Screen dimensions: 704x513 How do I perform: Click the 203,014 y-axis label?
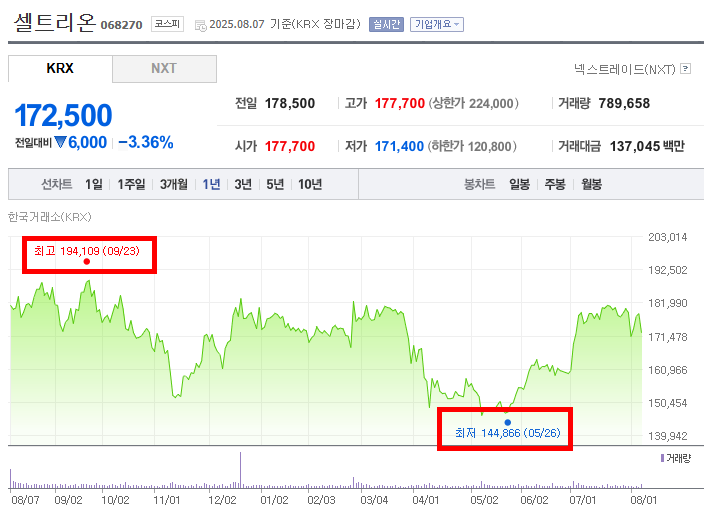(667, 237)
